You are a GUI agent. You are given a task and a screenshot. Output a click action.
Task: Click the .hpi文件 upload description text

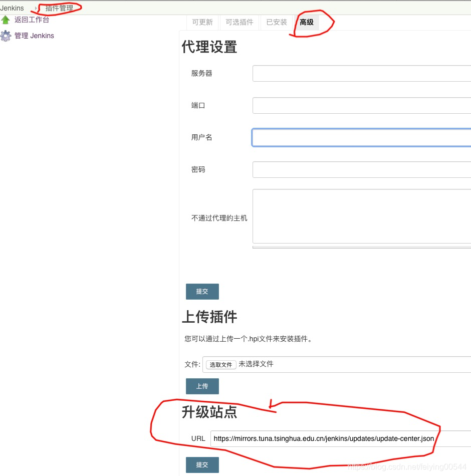[x=249, y=339]
